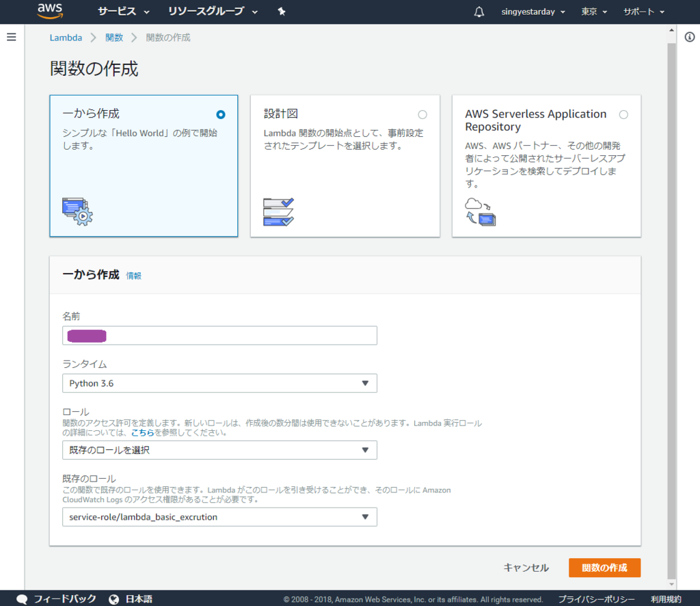Image resolution: width=700 pixels, height=606 pixels.
Task: Click the Serverless Repository cloud deploy icon
Action: coord(481,211)
